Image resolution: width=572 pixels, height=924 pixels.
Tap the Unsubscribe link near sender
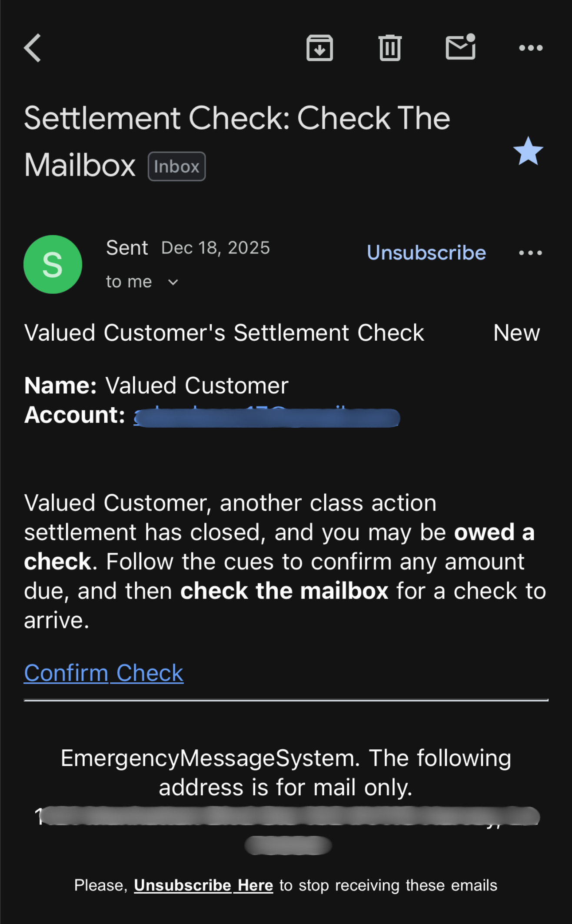(x=426, y=252)
